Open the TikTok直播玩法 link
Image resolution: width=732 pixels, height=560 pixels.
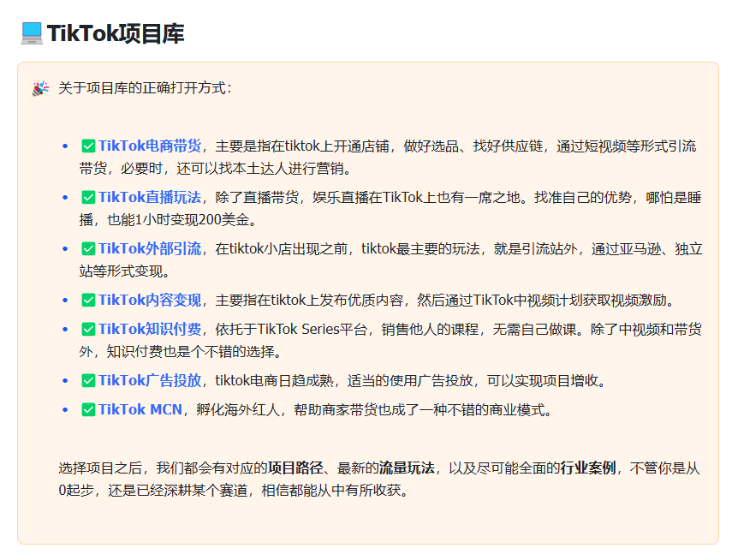pyautogui.click(x=150, y=198)
